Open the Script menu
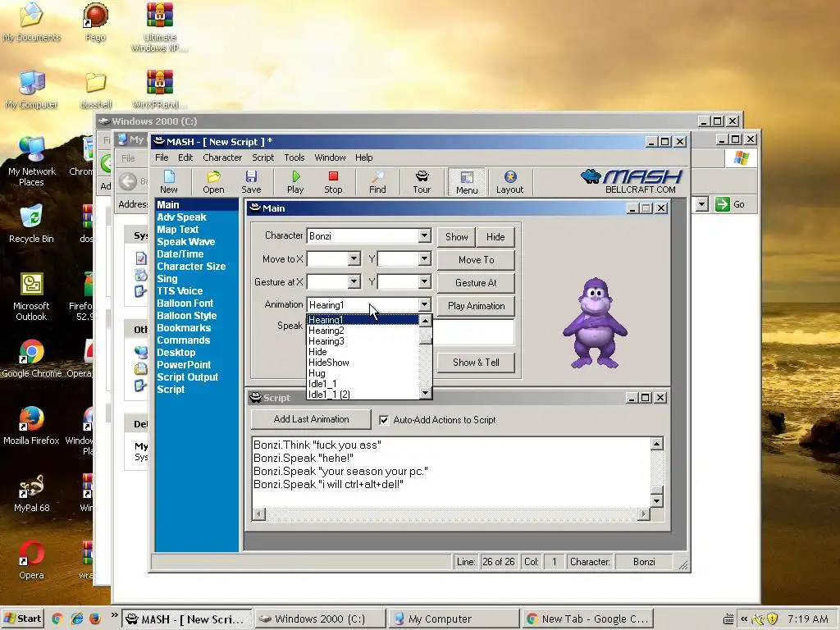 coord(262,157)
